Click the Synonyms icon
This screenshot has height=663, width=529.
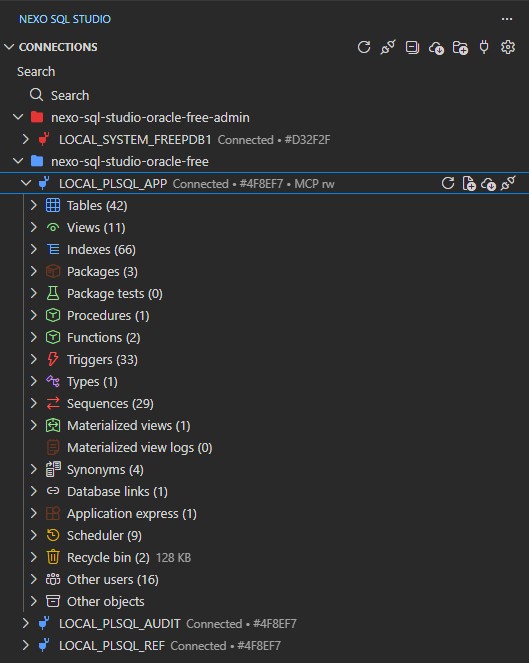[x=53, y=469]
